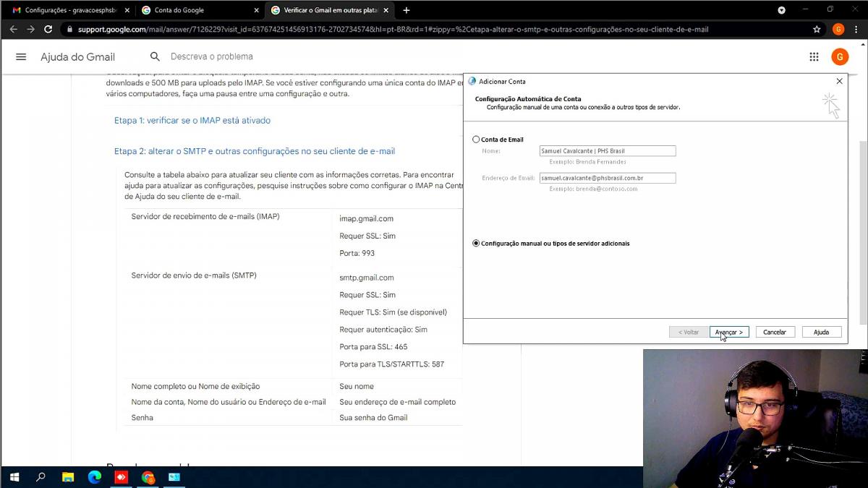Click 'Porta para SSL: 465' text
The image size is (868, 488).
[x=373, y=347]
